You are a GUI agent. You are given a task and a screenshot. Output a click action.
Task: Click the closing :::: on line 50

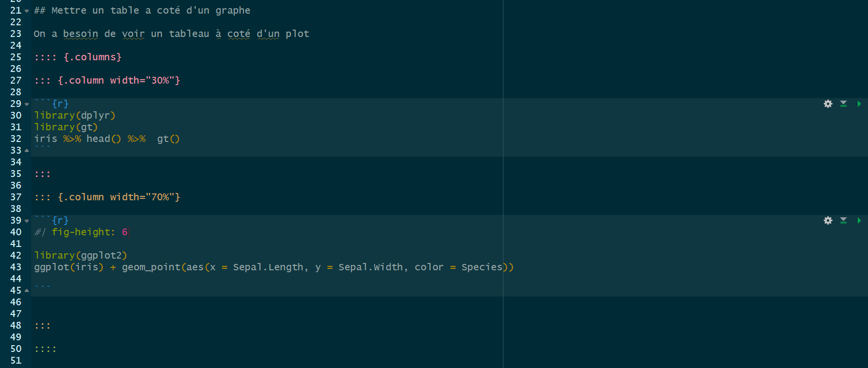45,349
